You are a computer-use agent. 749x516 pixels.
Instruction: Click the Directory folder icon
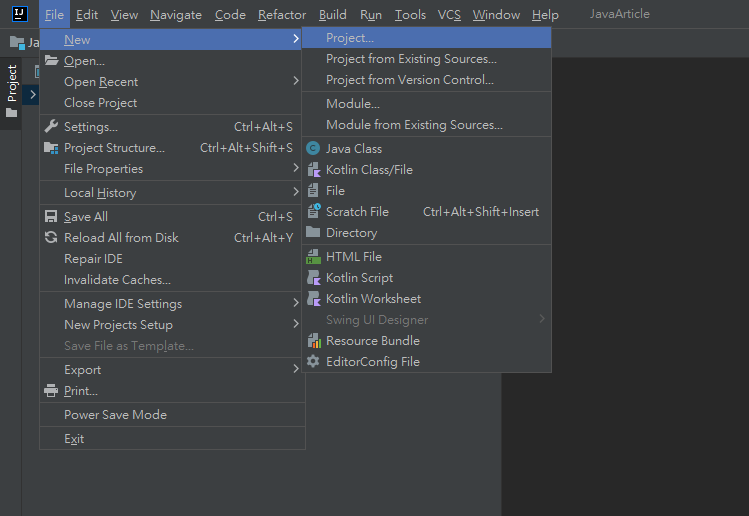[x=313, y=232]
